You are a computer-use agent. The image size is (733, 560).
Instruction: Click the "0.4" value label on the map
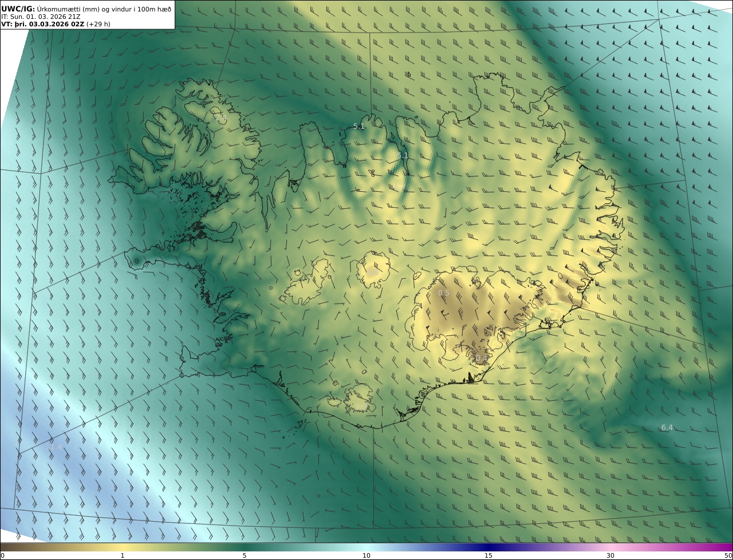point(481,358)
